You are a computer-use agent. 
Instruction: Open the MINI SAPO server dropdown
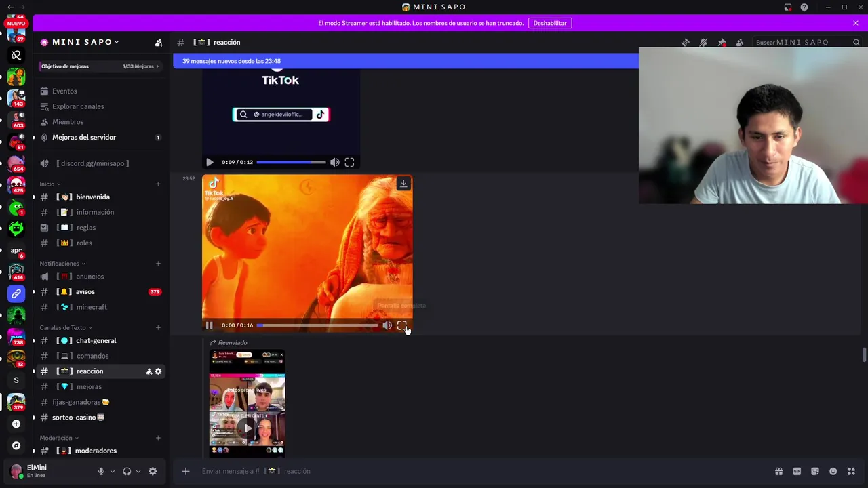pos(85,42)
